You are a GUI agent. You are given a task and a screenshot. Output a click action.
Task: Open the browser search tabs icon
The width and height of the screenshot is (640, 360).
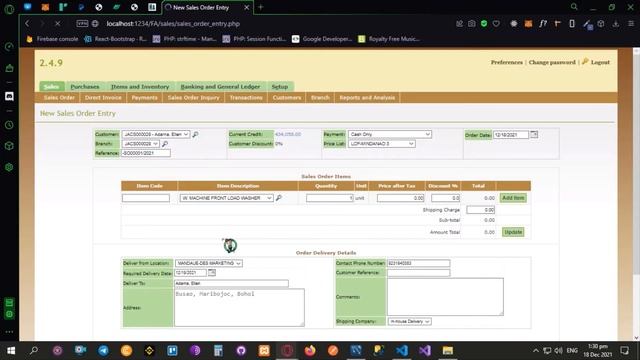click(574, 7)
